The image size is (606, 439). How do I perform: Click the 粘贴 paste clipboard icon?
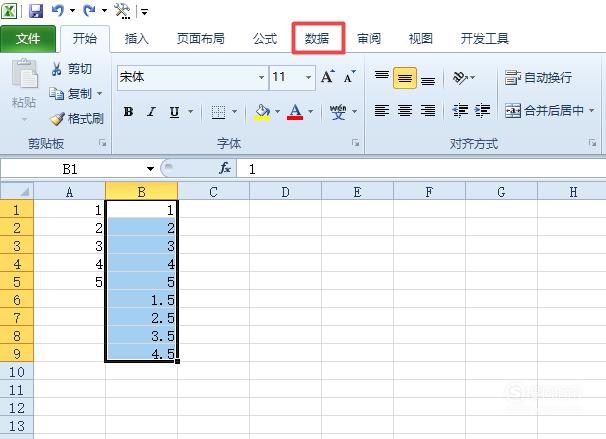(x=24, y=73)
